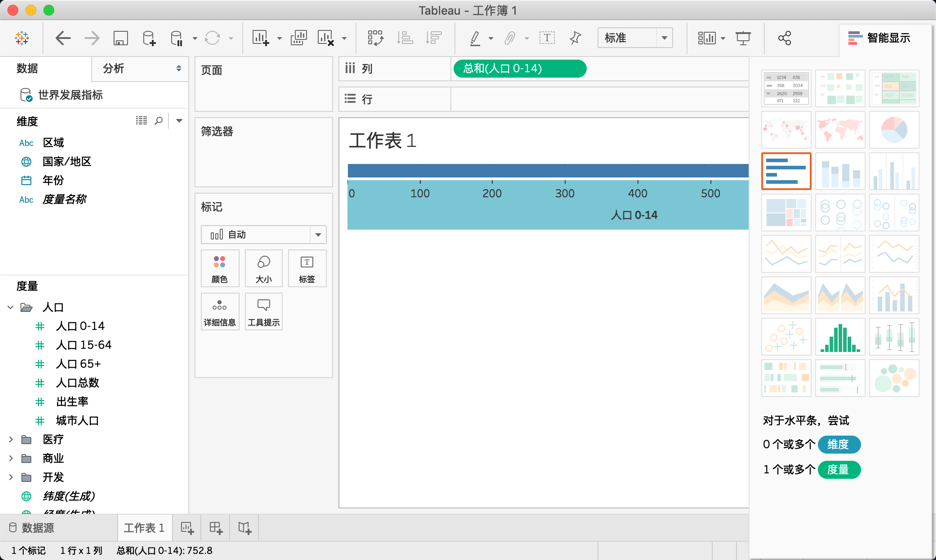Show mark labels T icon

click(547, 38)
